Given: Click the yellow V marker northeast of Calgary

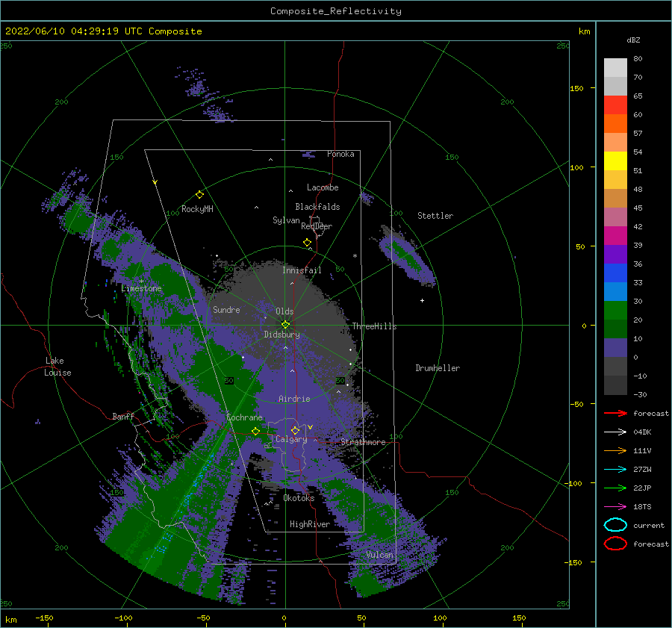Looking at the screenshot, I should (311, 427).
